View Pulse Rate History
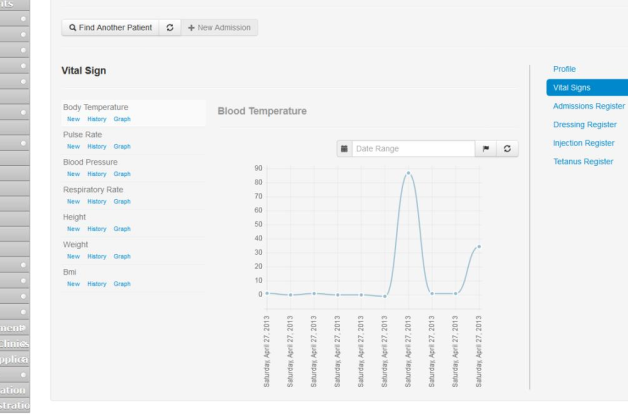Image resolution: width=628 pixels, height=420 pixels. (x=97, y=147)
